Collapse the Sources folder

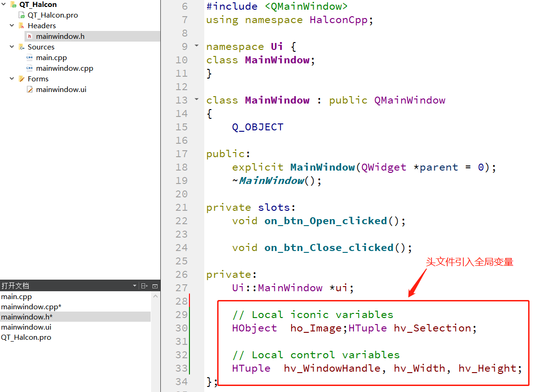12,47
